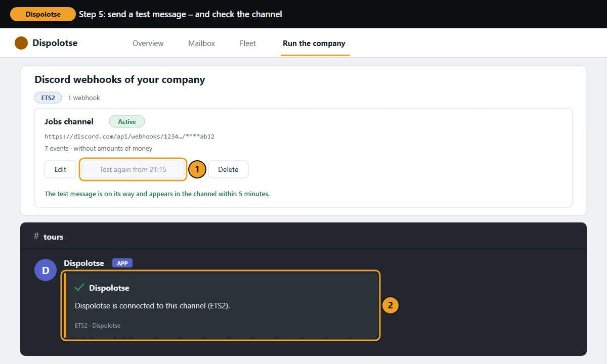Viewport: 607px width, 364px height.
Task: Click the '7 events · without amounts of money' line
Action: point(99,149)
